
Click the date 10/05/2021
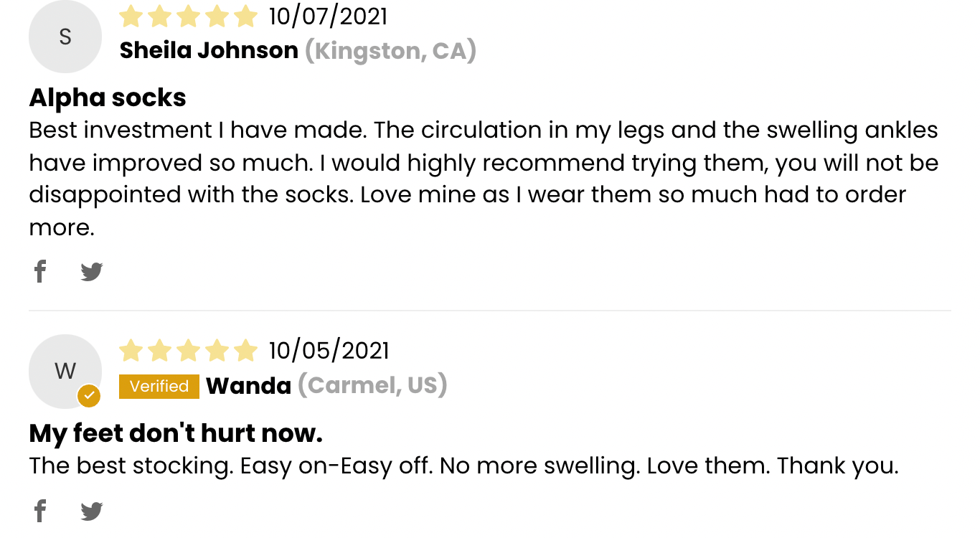pyautogui.click(x=329, y=351)
